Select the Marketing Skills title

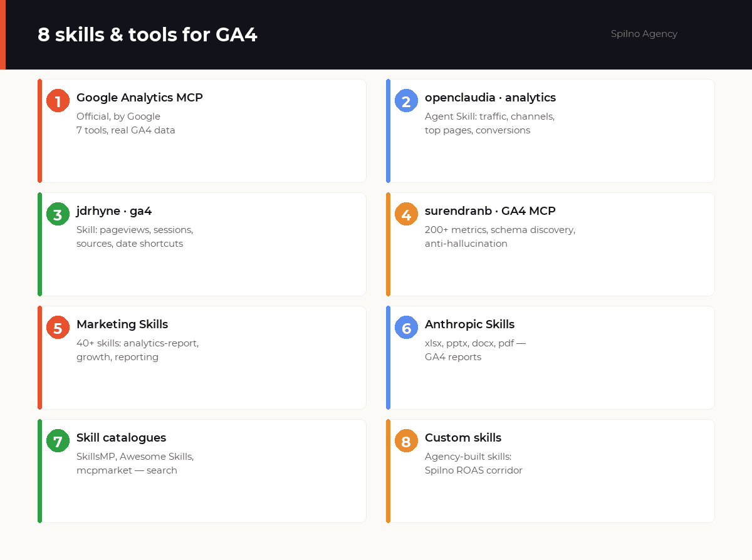tap(122, 324)
